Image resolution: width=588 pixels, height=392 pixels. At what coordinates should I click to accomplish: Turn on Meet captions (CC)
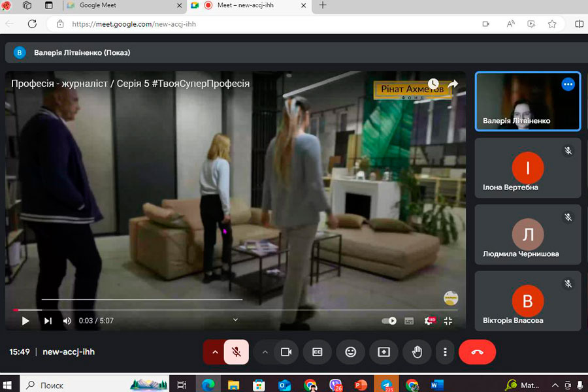(x=318, y=352)
